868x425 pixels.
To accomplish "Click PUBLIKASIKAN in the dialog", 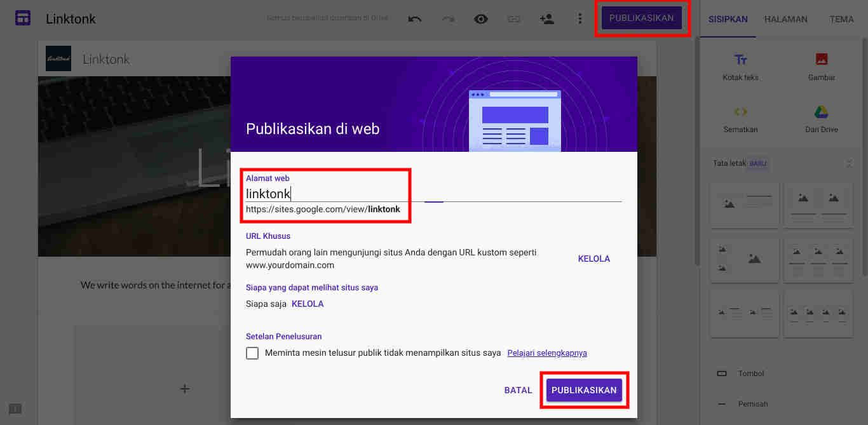I will tap(584, 389).
